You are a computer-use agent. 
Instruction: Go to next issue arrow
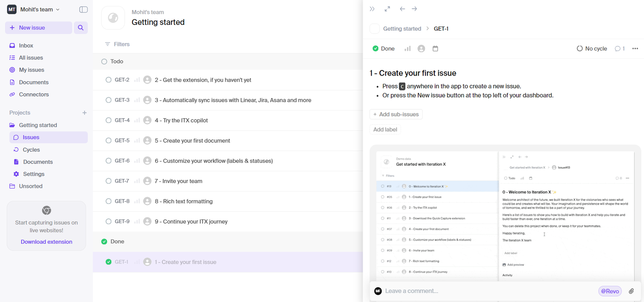pos(414,9)
